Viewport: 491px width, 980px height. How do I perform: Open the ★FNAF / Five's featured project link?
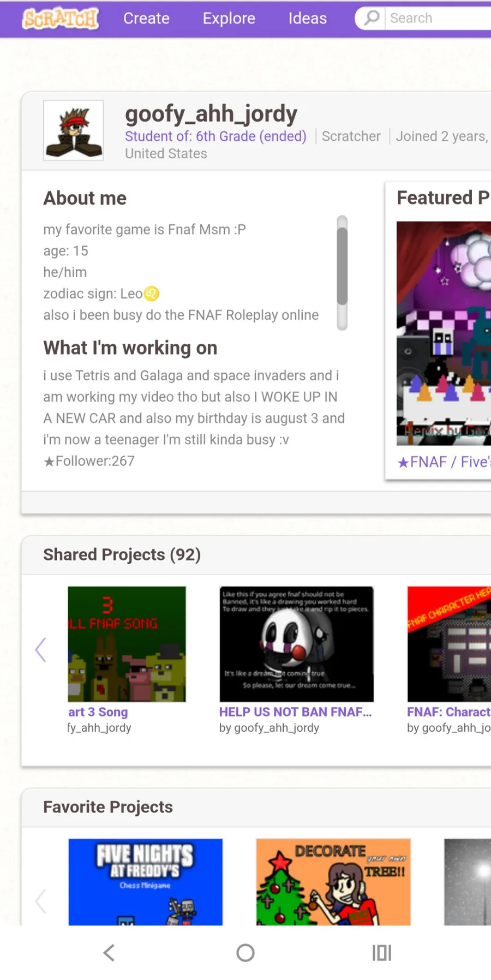click(444, 462)
